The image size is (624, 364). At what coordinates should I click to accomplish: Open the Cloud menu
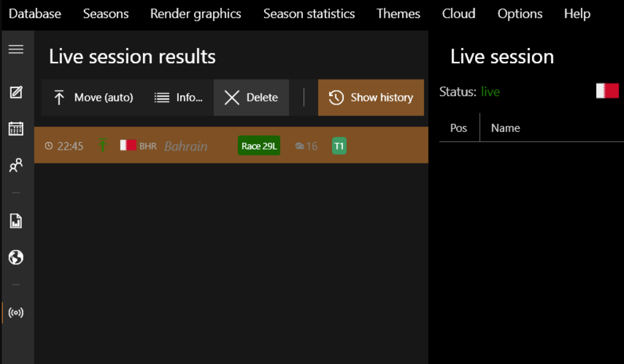[x=459, y=14]
